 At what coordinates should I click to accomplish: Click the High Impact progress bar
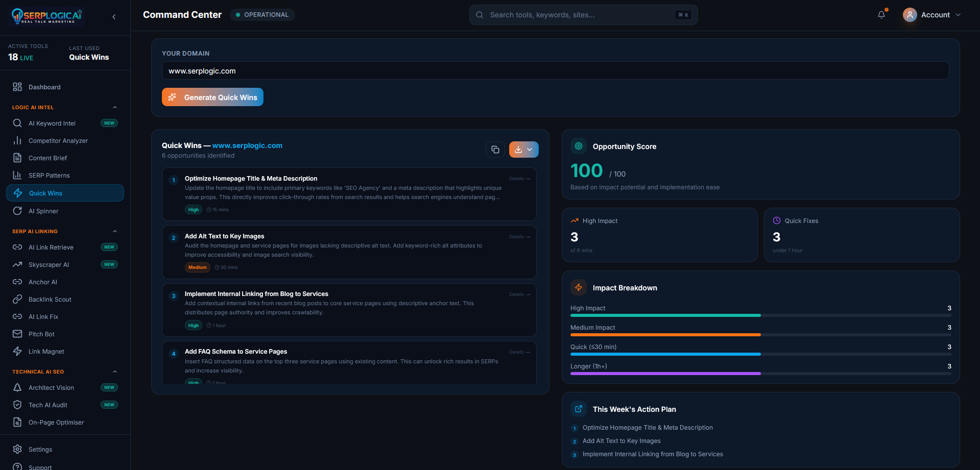(760, 315)
